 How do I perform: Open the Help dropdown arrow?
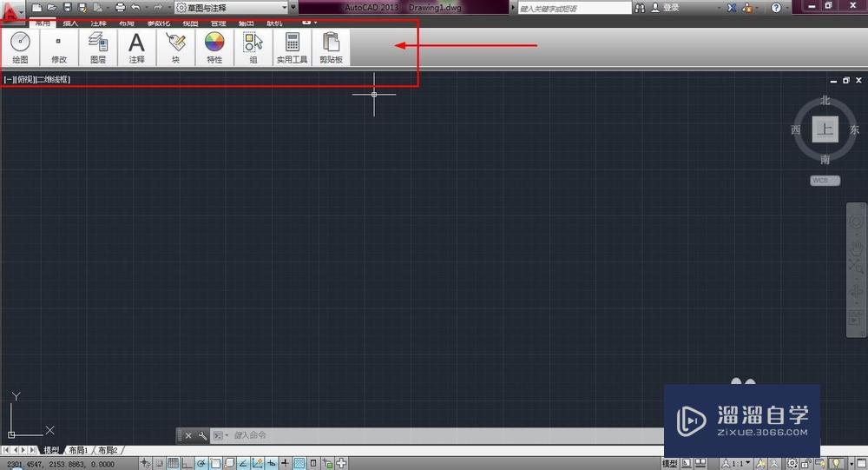coord(788,8)
